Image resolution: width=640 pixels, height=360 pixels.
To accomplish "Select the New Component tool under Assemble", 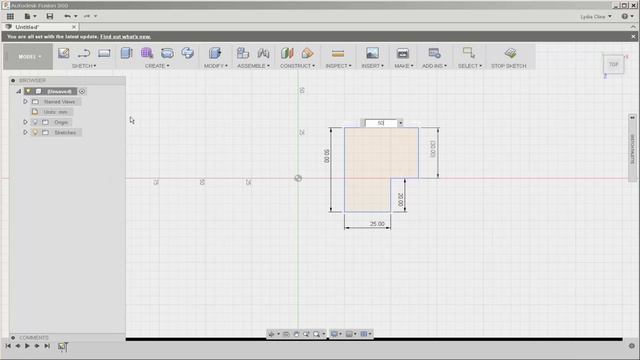I will [x=243, y=53].
